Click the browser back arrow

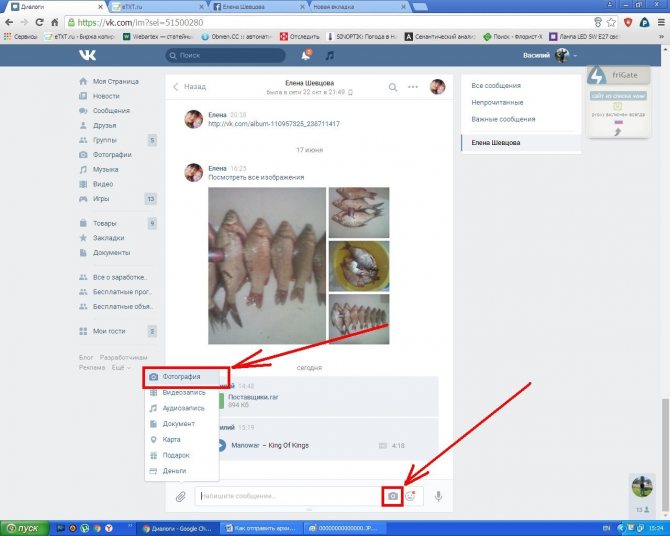point(9,22)
